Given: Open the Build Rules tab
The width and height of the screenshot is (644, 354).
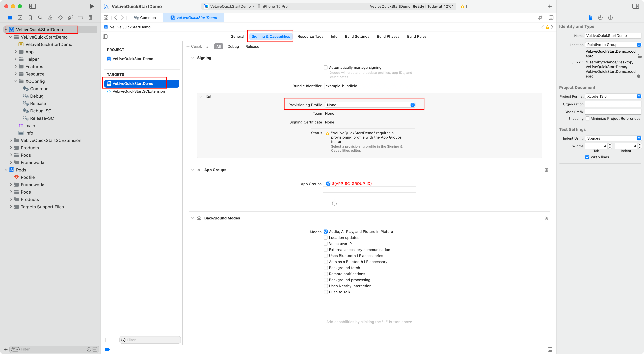Looking at the screenshot, I should coord(416,36).
